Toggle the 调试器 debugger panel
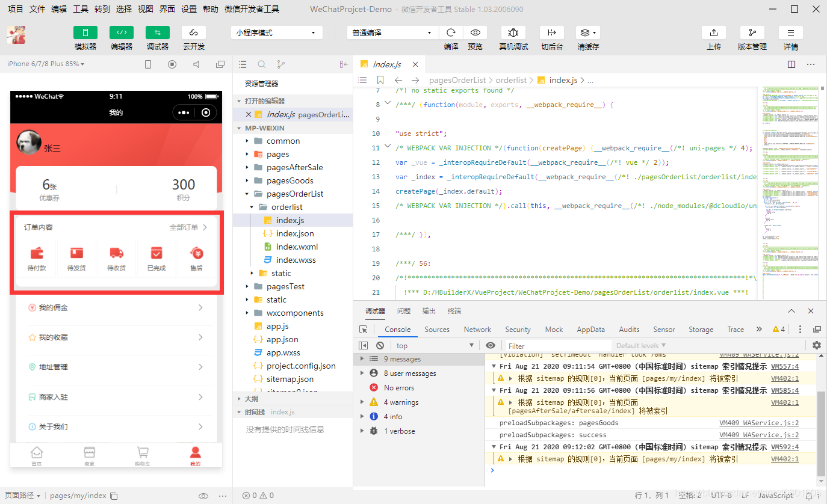 158,32
